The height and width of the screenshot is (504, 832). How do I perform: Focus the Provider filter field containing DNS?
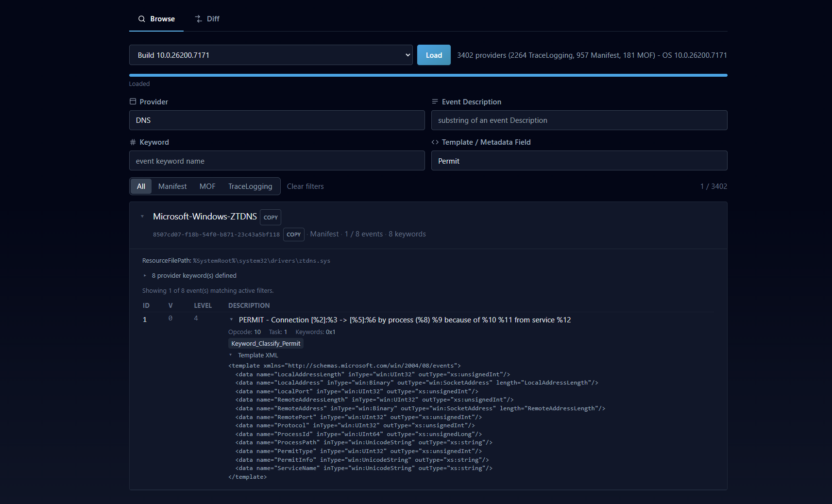277,120
